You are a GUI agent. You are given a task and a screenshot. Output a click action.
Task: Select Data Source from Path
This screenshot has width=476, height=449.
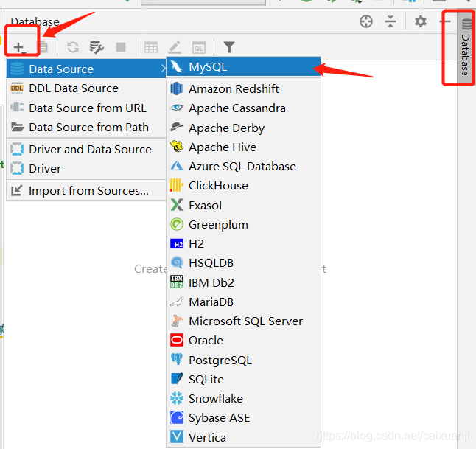coord(86,127)
